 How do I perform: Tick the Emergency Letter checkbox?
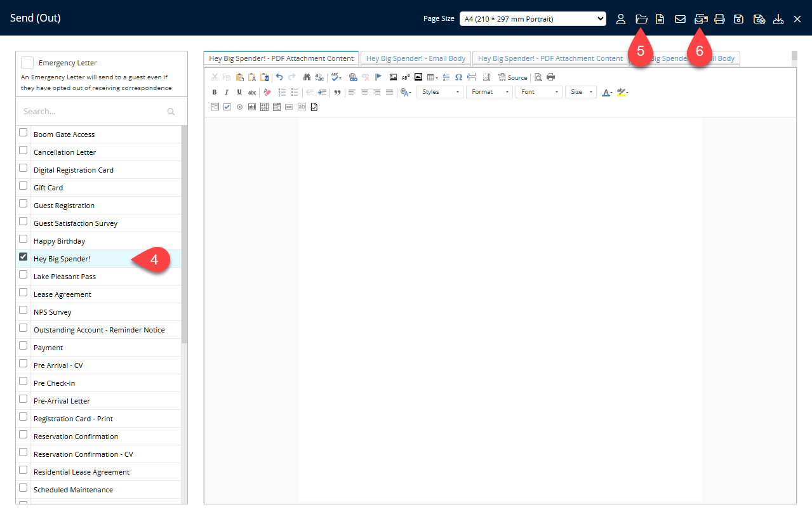27,63
